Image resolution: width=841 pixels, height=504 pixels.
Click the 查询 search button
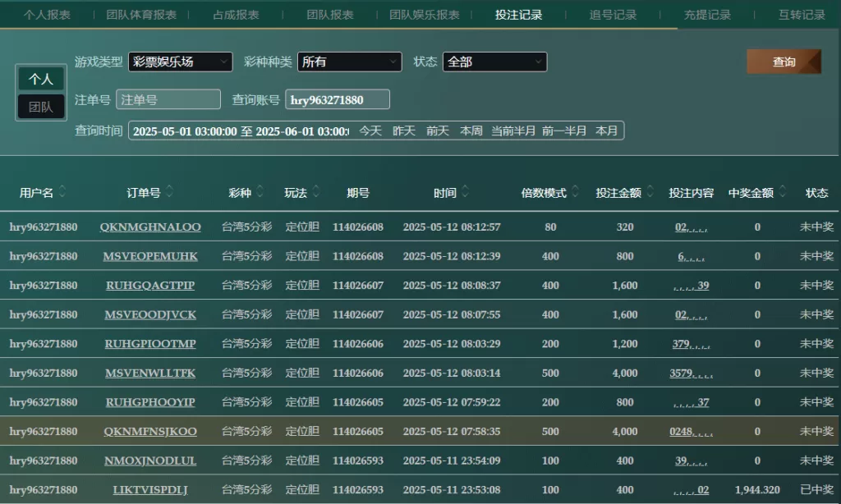pyautogui.click(x=784, y=62)
